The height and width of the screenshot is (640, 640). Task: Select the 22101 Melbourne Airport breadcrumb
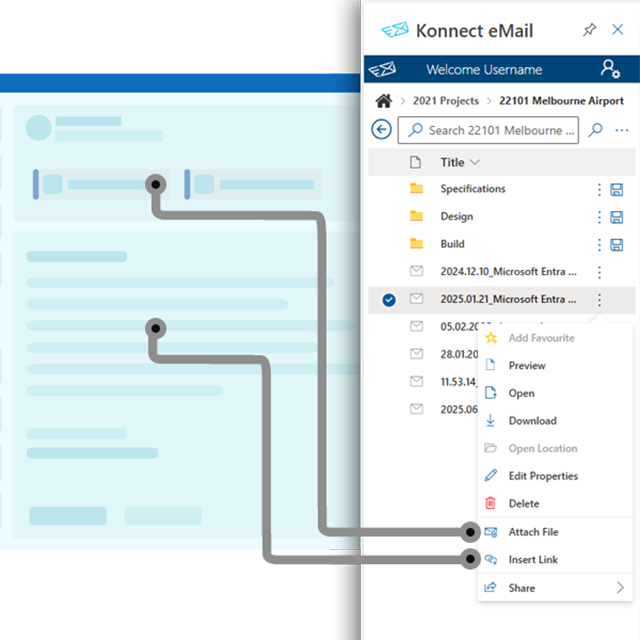tap(561, 101)
